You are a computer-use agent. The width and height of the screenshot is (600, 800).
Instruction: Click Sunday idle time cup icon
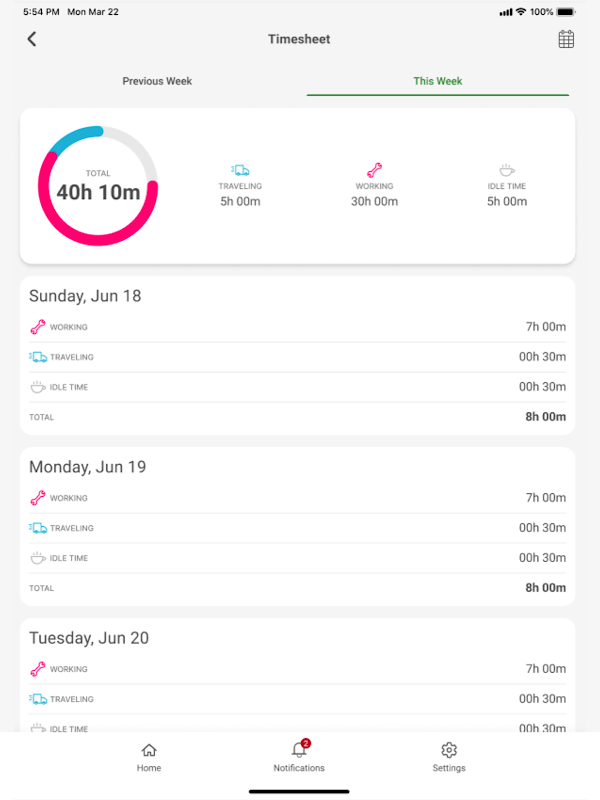coord(38,387)
